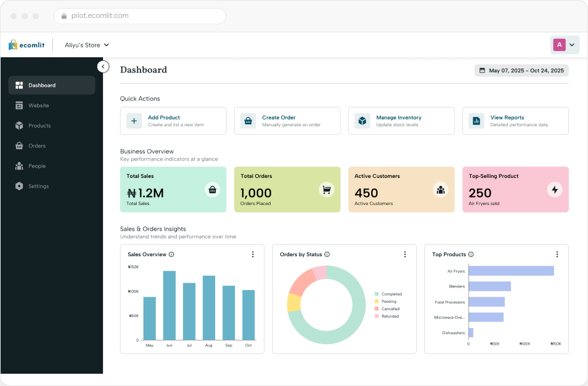Click the Products cube icon in sidebar

(19, 126)
